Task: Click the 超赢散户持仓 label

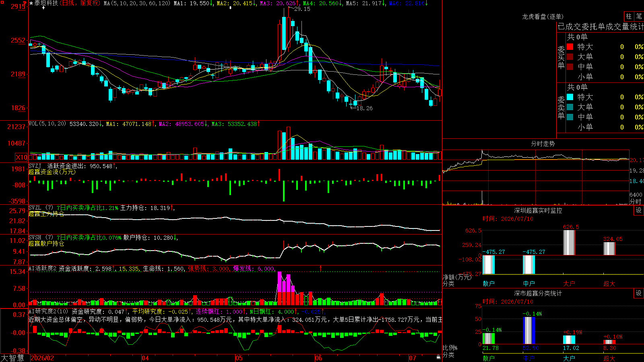Action: click(46, 243)
